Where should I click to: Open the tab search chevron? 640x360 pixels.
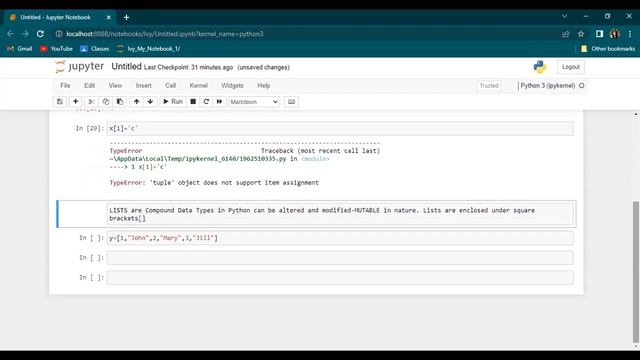point(564,16)
